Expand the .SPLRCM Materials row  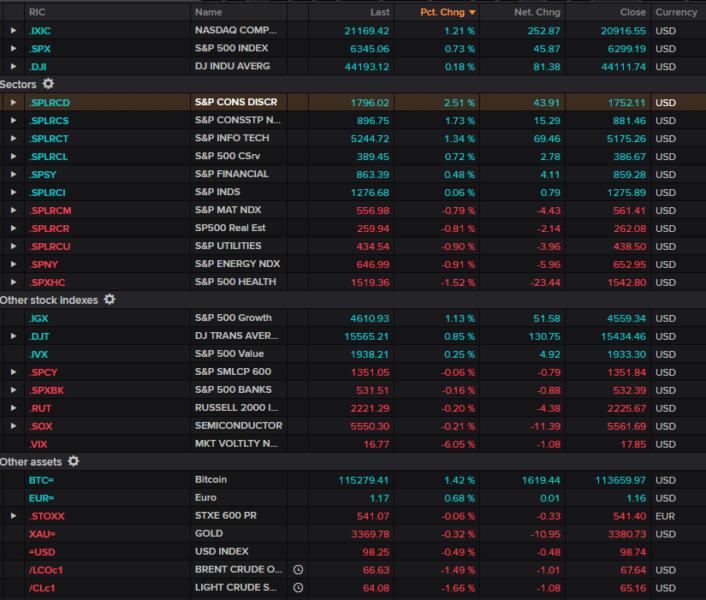pos(14,211)
